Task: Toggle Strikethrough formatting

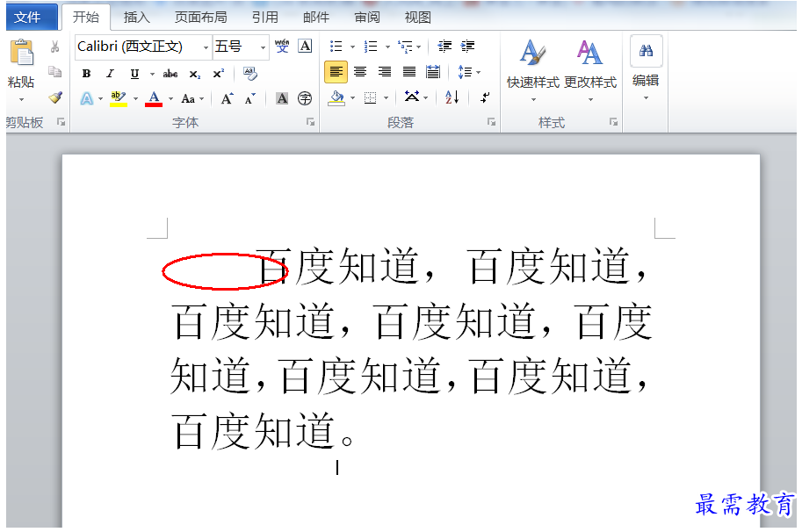Action: (x=170, y=74)
